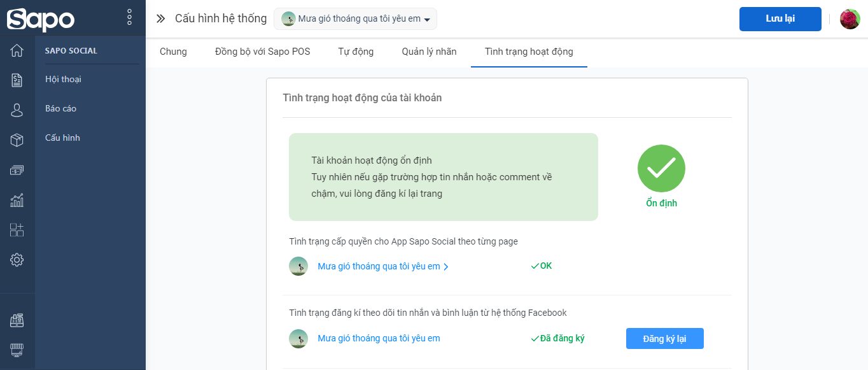This screenshot has width=868, height=370.
Task: Switch to the Tự động tab
Action: coord(356,52)
